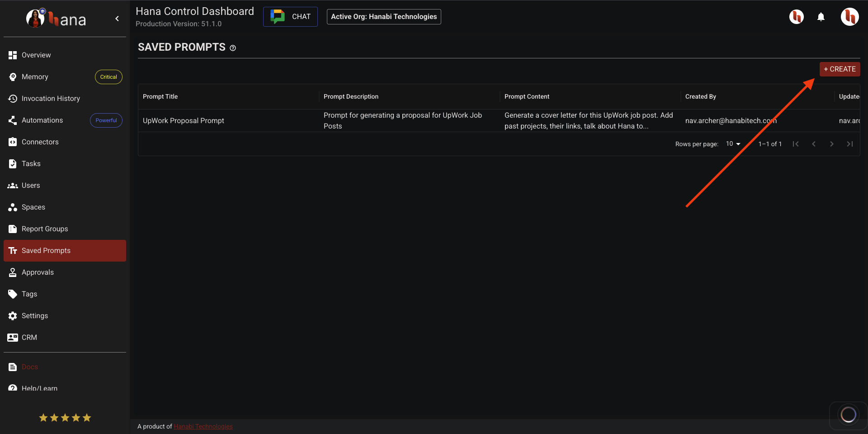
Task: Open notifications bell icon
Action: pyautogui.click(x=821, y=17)
